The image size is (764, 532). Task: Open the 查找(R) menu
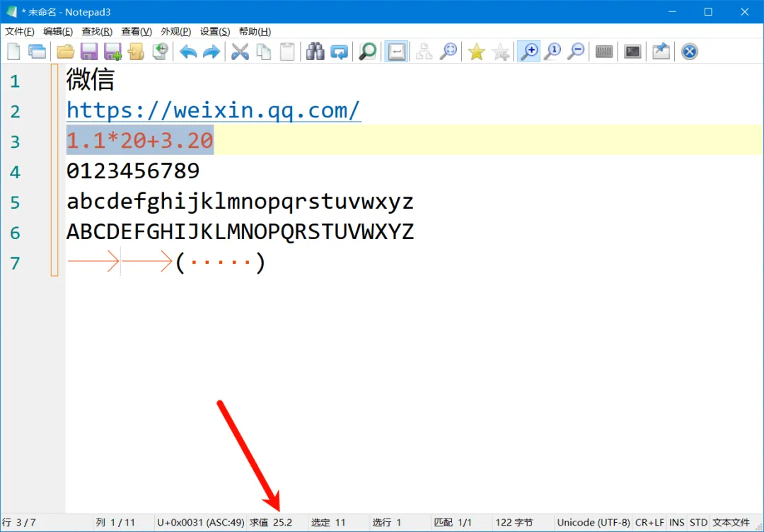[97, 32]
